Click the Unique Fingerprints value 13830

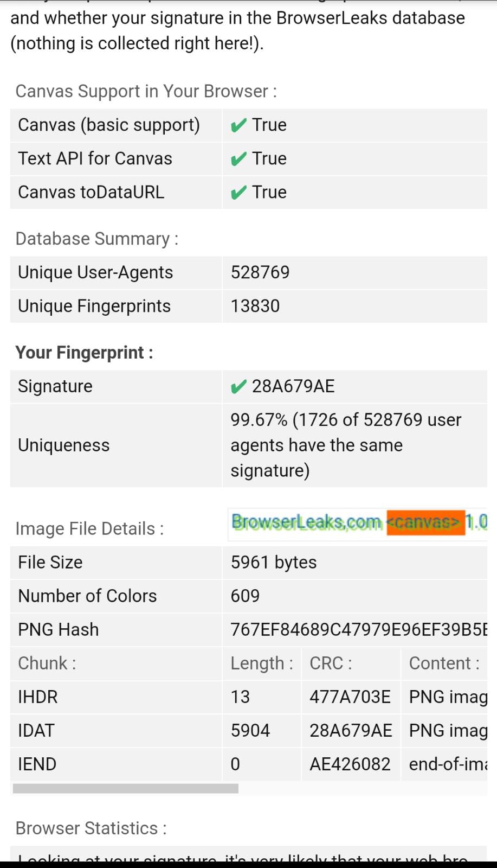tap(255, 306)
